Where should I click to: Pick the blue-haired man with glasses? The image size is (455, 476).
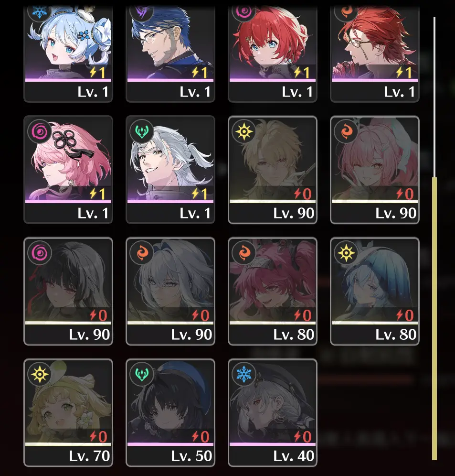[170, 54]
